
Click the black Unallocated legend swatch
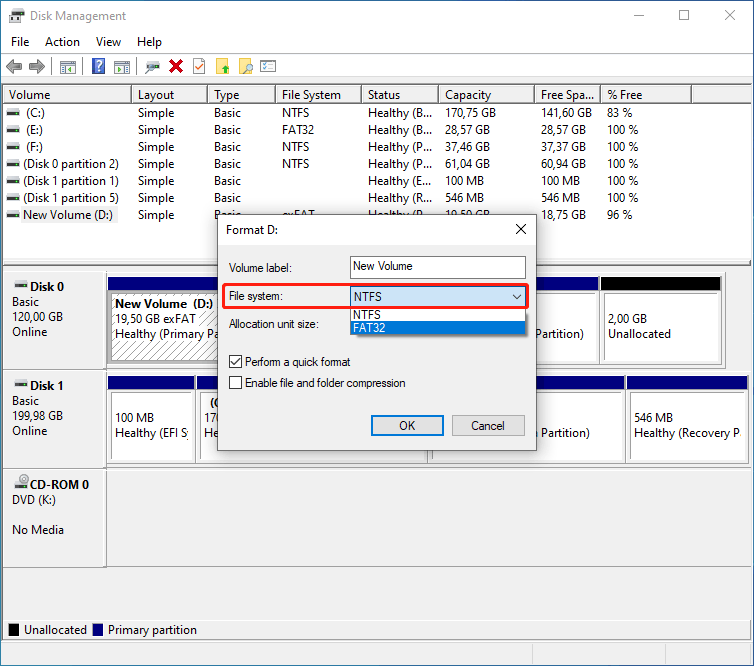[14, 630]
